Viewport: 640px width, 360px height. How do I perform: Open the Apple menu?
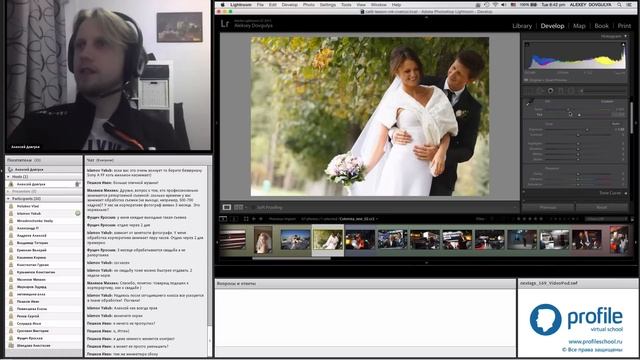tap(222, 4)
